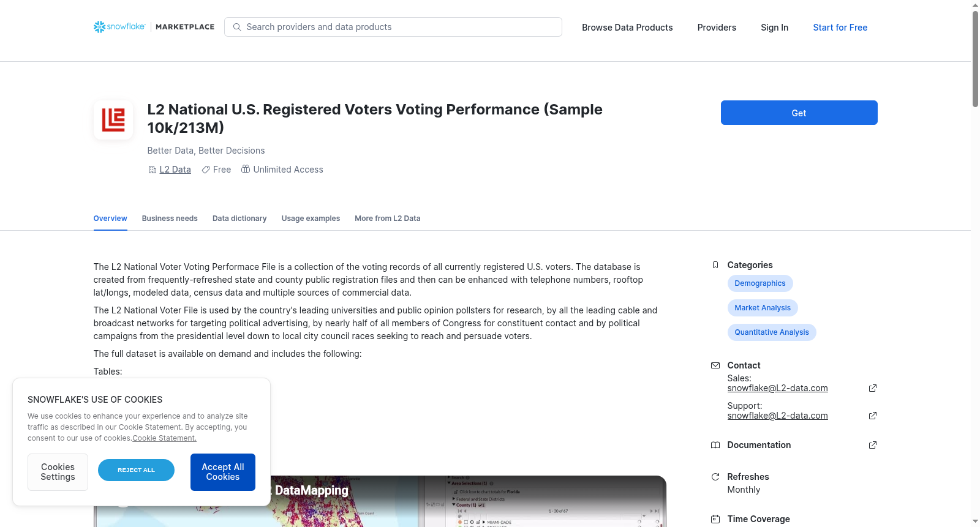Open the Data dictionary tab
This screenshot has width=980, height=527.
coord(239,219)
